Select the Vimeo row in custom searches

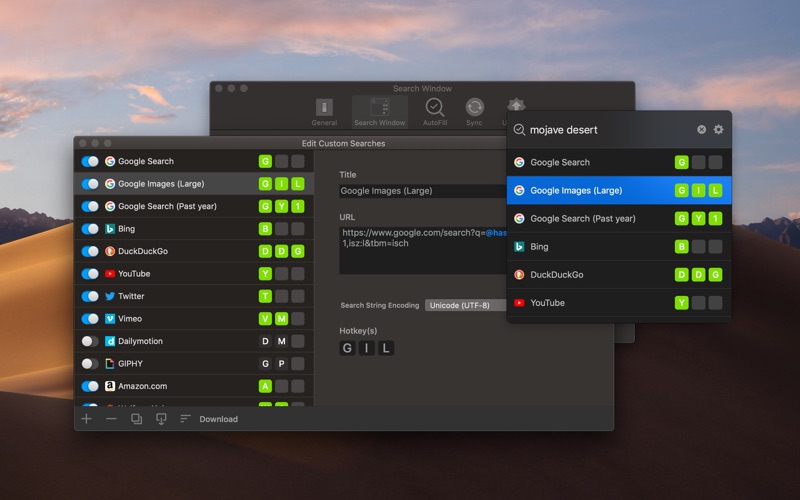(194, 318)
